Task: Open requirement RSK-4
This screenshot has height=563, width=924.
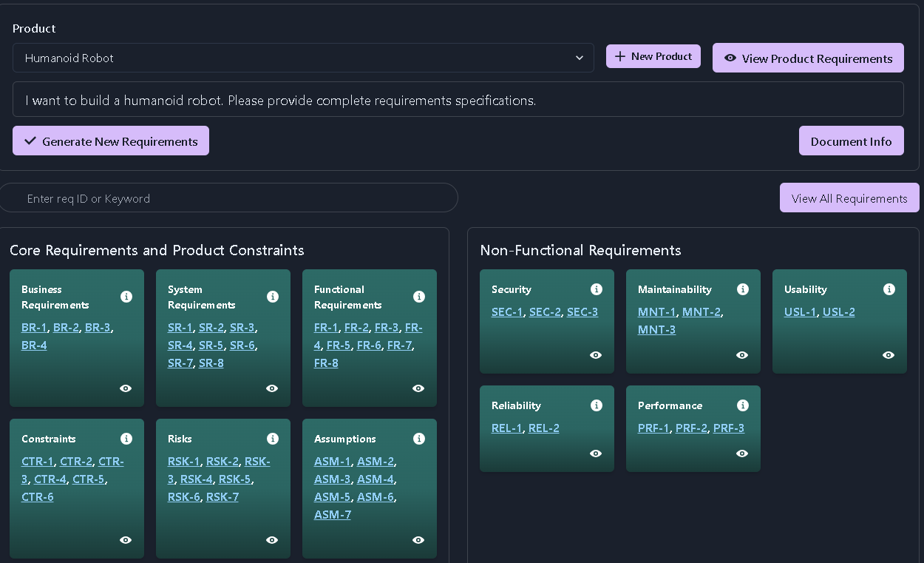Action: pyautogui.click(x=197, y=479)
